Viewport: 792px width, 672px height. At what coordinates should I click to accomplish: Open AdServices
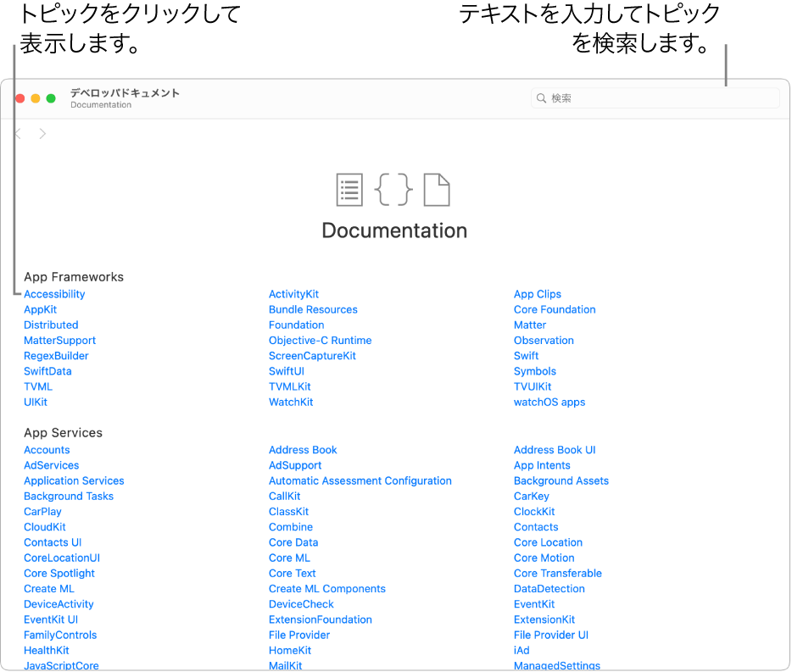coord(52,465)
